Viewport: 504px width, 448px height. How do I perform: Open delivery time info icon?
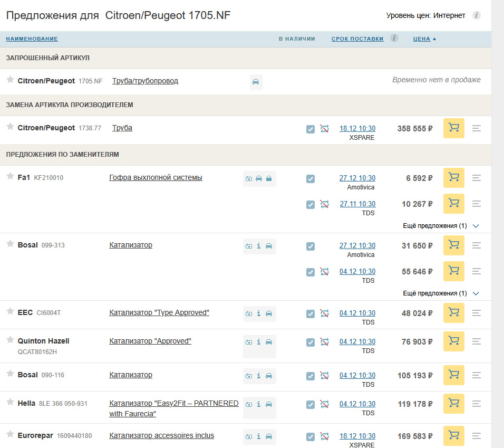click(x=394, y=38)
